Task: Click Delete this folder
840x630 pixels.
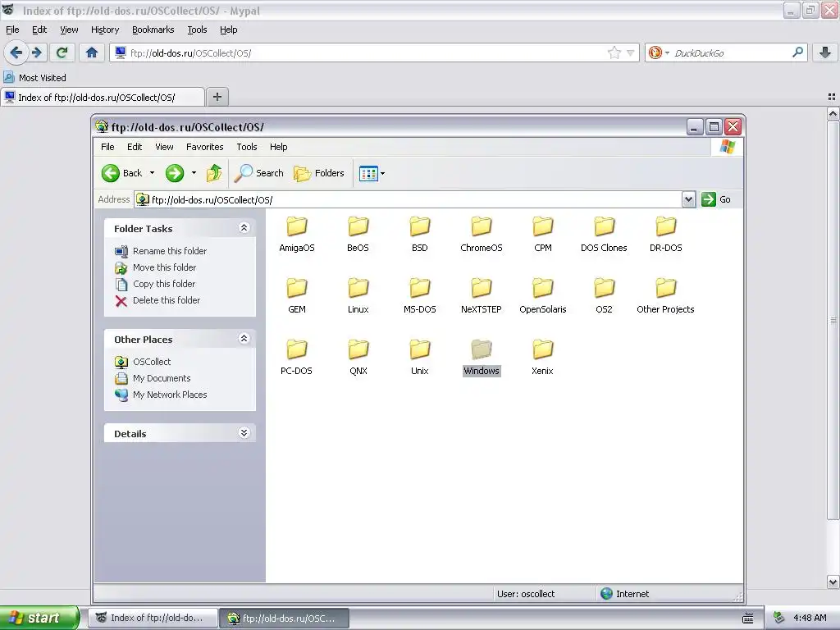Action: coord(157,300)
